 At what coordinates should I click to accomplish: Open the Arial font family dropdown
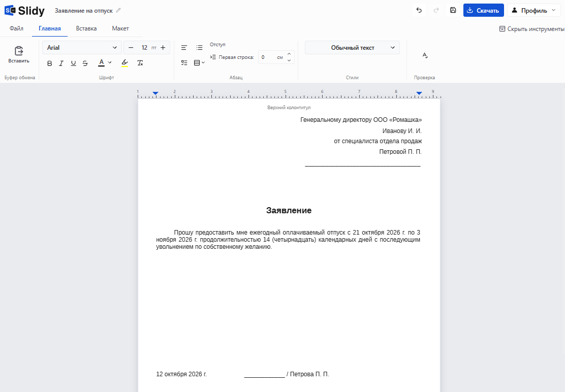[82, 48]
